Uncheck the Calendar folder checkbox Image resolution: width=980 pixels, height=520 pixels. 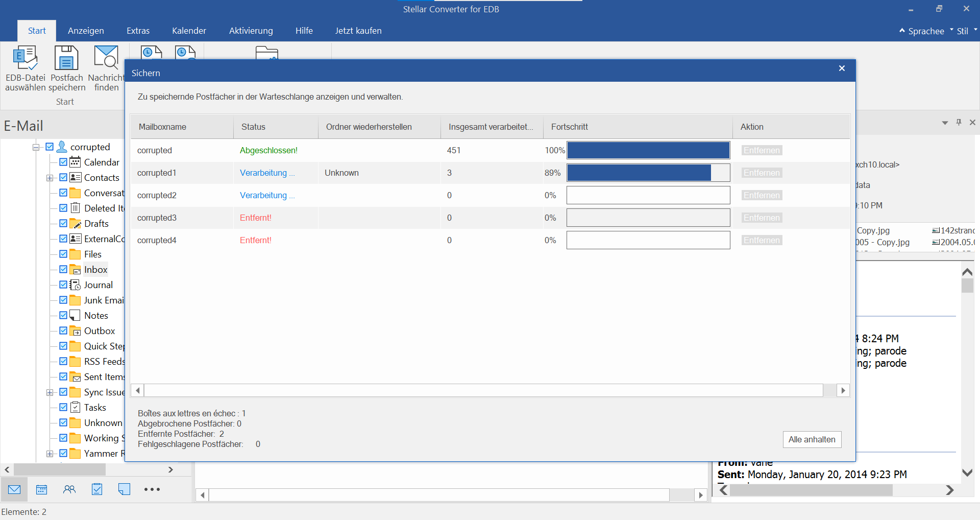pos(63,162)
